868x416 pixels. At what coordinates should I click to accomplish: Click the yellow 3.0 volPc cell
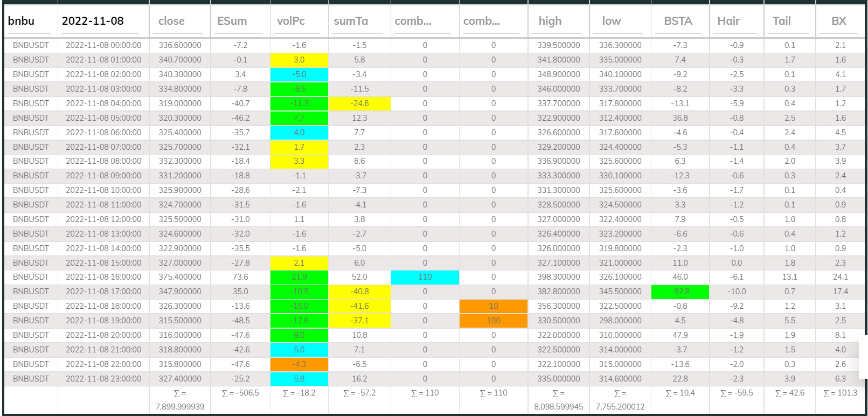(x=299, y=60)
